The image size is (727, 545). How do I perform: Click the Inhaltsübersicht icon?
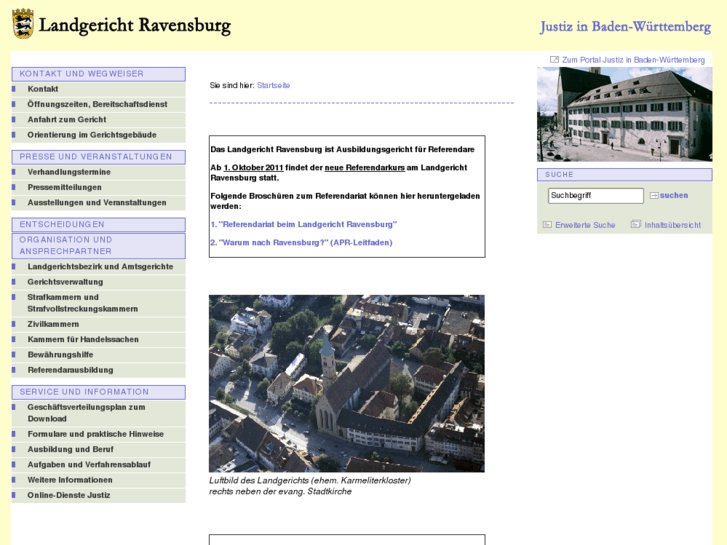point(636,225)
